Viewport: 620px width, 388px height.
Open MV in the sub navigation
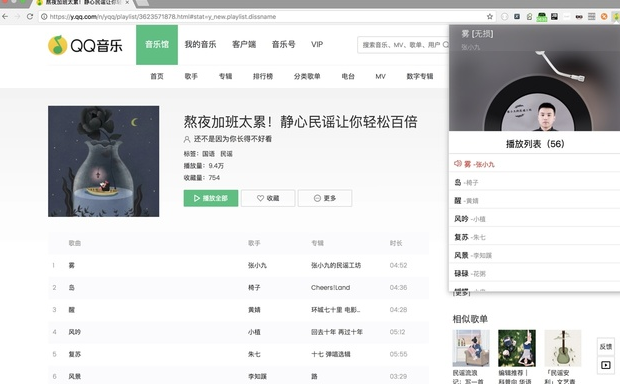coord(380,76)
